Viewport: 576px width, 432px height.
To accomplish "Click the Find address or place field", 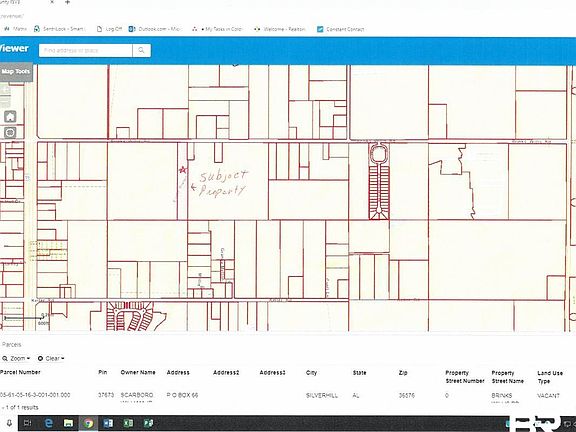I will [86, 50].
